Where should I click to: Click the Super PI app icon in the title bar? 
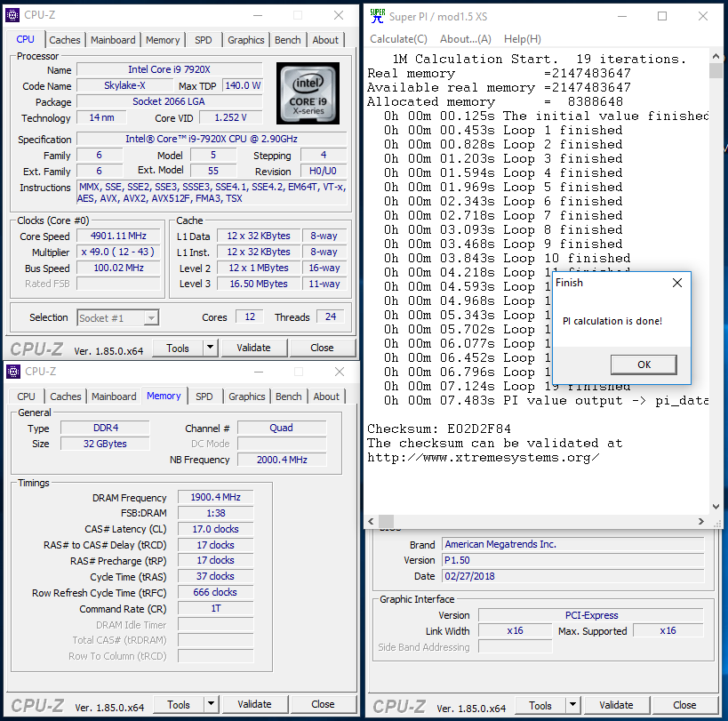pyautogui.click(x=378, y=16)
